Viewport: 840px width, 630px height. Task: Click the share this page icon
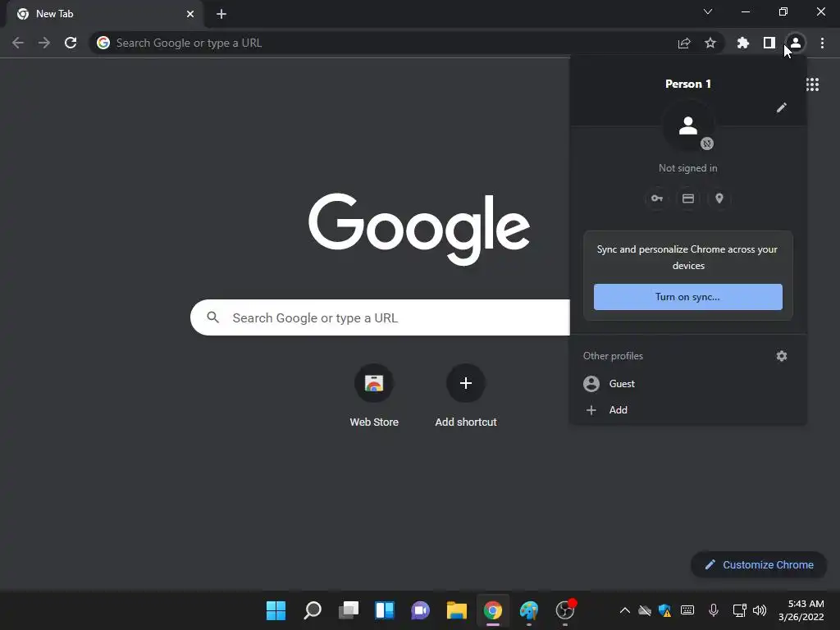coord(684,43)
